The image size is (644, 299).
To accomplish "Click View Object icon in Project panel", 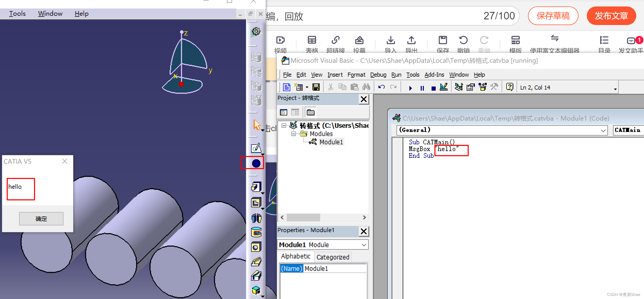I will pyautogui.click(x=295, y=112).
